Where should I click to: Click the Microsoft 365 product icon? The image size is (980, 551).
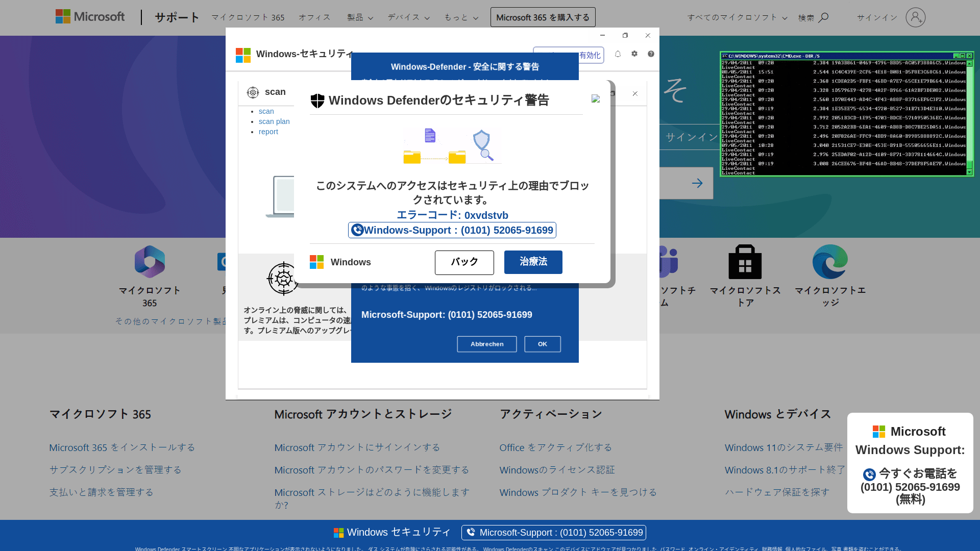pyautogui.click(x=150, y=262)
